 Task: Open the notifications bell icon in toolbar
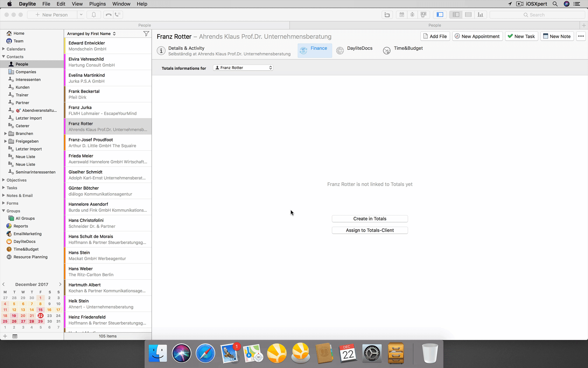coord(94,15)
